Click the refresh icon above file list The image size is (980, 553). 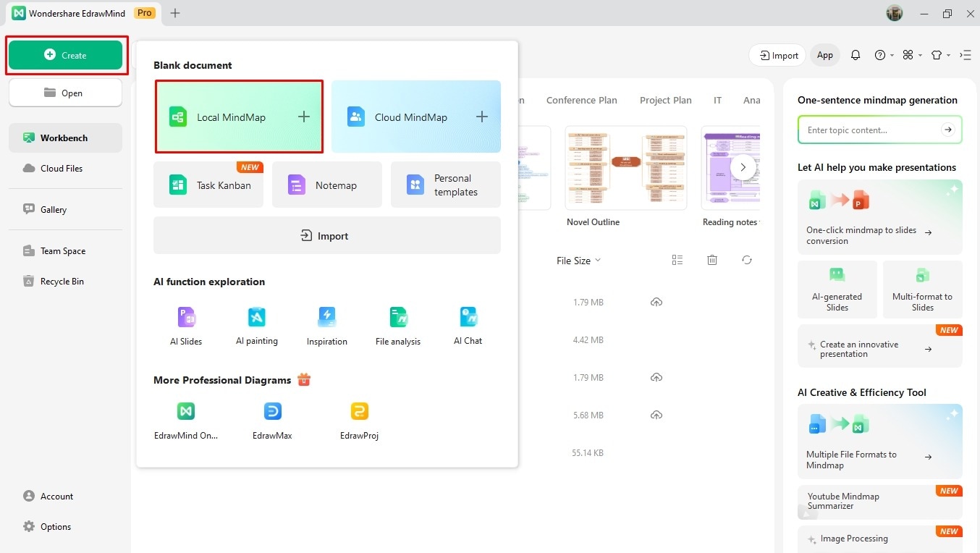click(747, 260)
